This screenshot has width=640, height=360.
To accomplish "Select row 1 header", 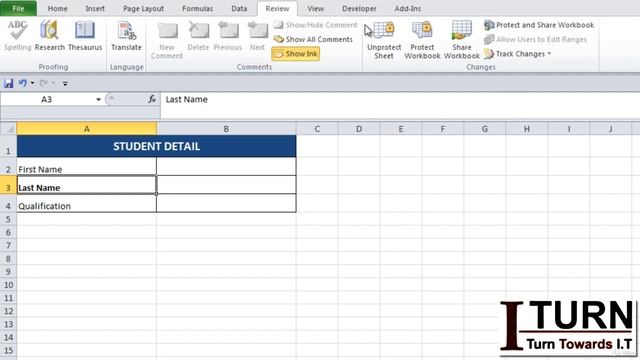I will point(8,146).
